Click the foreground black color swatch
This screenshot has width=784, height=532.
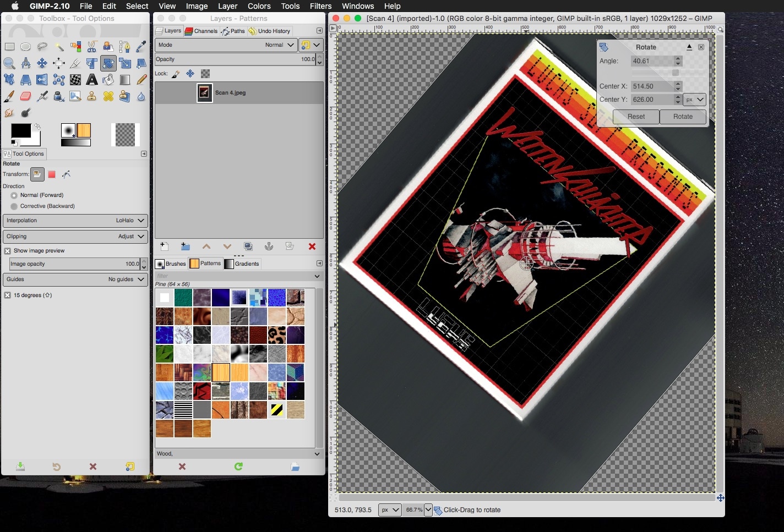(21, 131)
